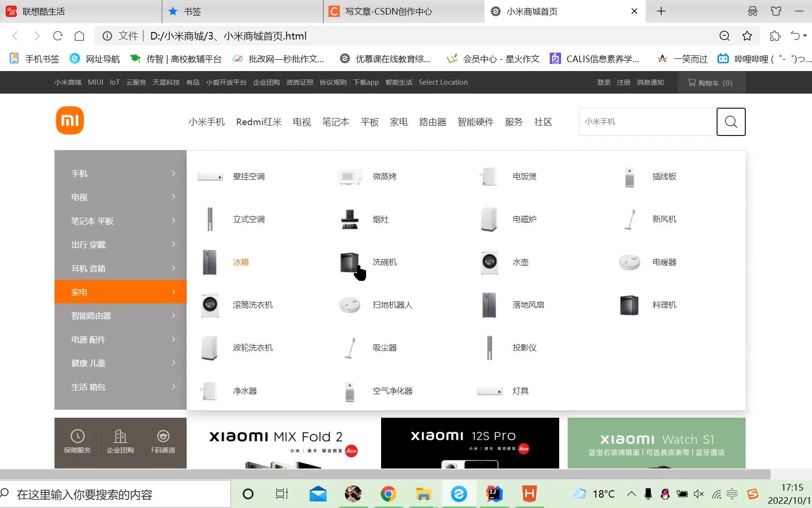This screenshot has width=812, height=508.
Task: Expand the 电视 category chevron
Action: [173, 197]
